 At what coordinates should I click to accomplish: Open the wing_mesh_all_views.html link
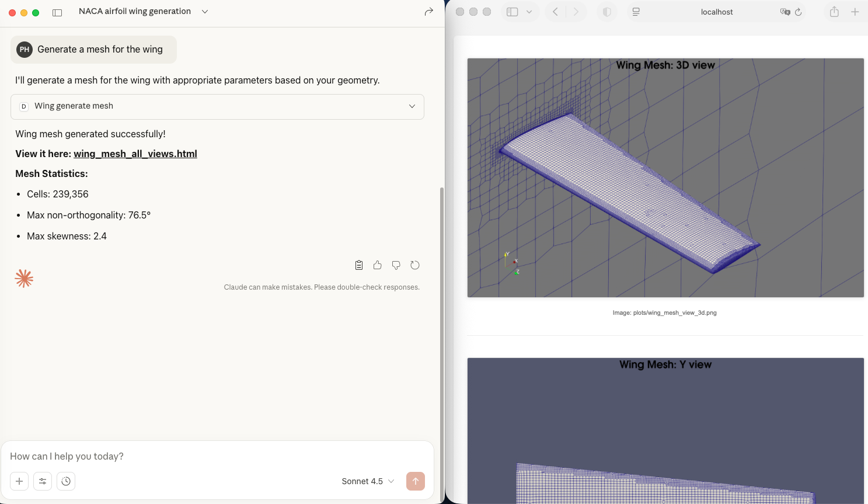[x=135, y=154]
